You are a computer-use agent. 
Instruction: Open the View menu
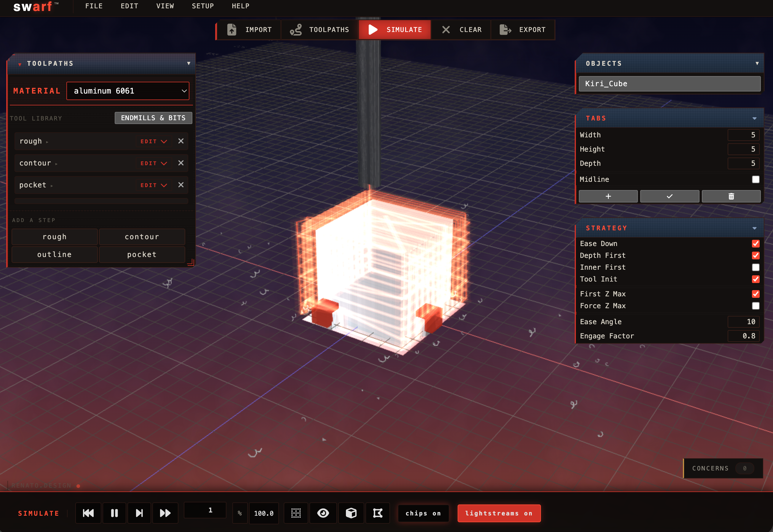165,6
